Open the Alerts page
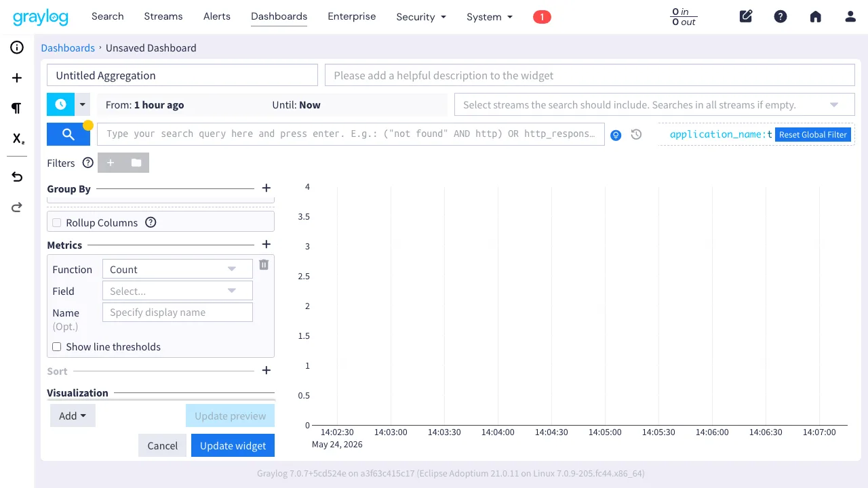The image size is (868, 488). [x=217, y=16]
